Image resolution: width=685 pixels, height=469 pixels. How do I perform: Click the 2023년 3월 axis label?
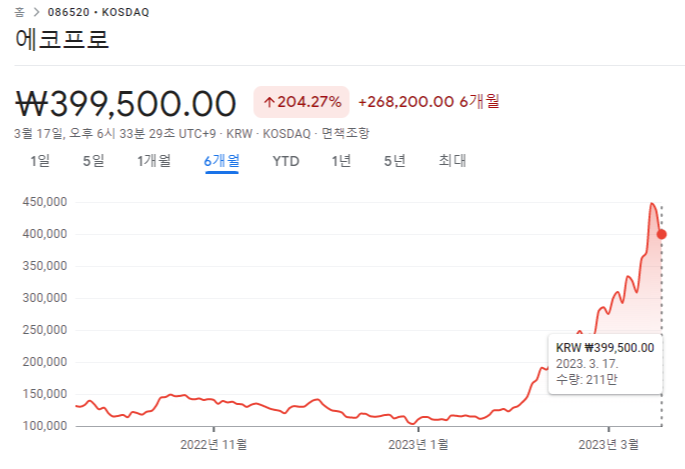(609, 445)
